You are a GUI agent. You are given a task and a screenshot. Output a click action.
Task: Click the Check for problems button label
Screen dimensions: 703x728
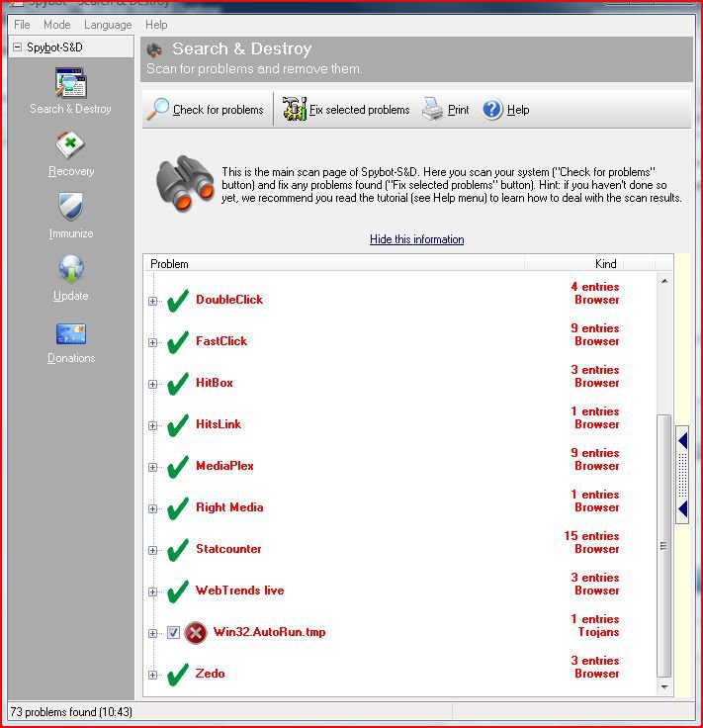(x=219, y=110)
